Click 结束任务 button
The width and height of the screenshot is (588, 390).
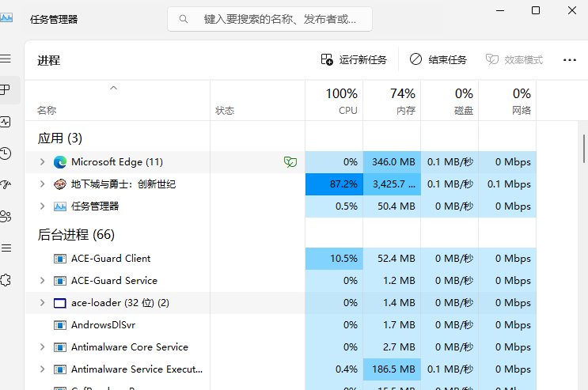tap(438, 59)
